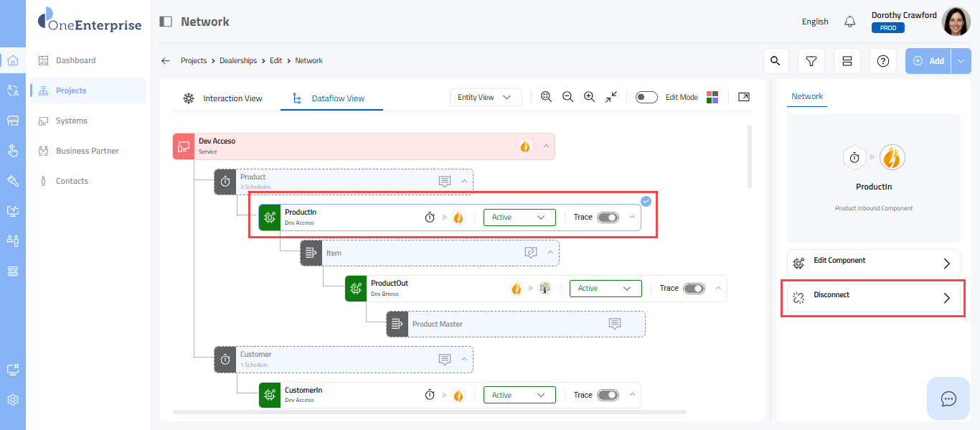This screenshot has height=430, width=980.
Task: Toggle the Edit Mode switch
Action: coord(646,98)
